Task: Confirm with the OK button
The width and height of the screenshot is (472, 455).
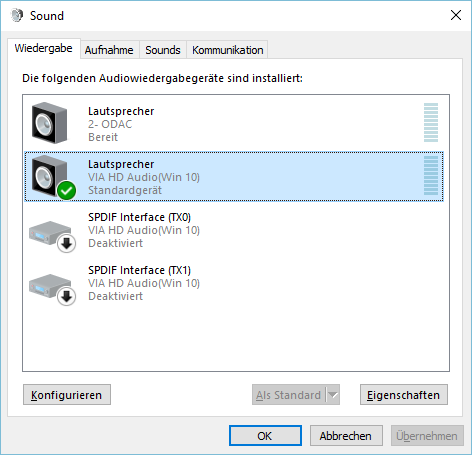Action: pyautogui.click(x=265, y=436)
